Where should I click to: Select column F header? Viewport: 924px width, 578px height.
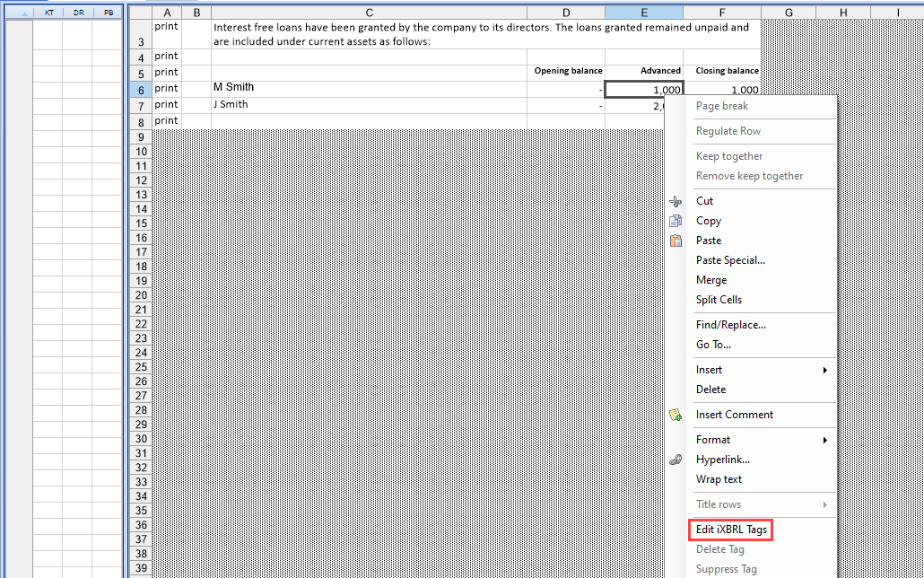722,13
